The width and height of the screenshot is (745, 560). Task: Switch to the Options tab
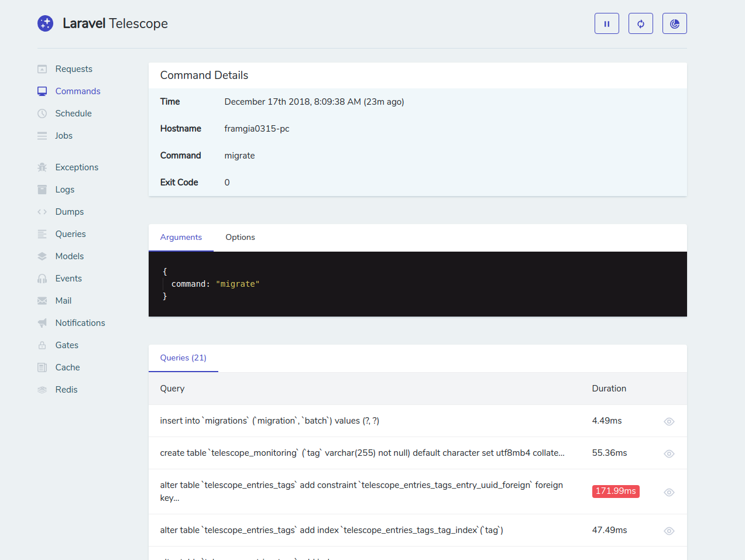click(x=240, y=238)
